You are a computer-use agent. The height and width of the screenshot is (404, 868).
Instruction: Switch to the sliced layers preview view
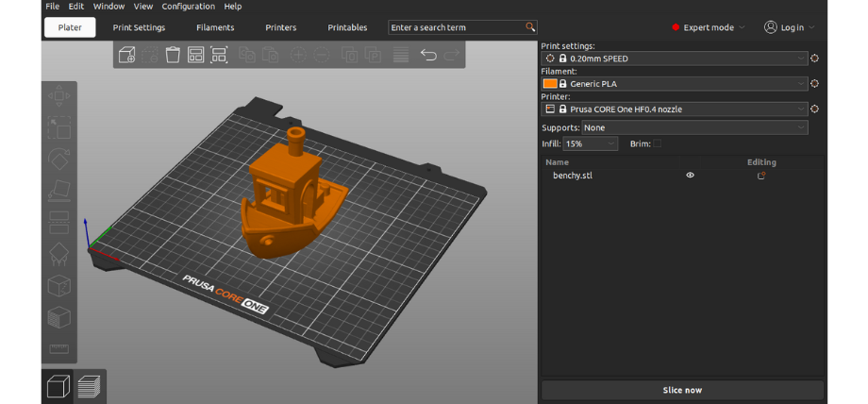(89, 386)
